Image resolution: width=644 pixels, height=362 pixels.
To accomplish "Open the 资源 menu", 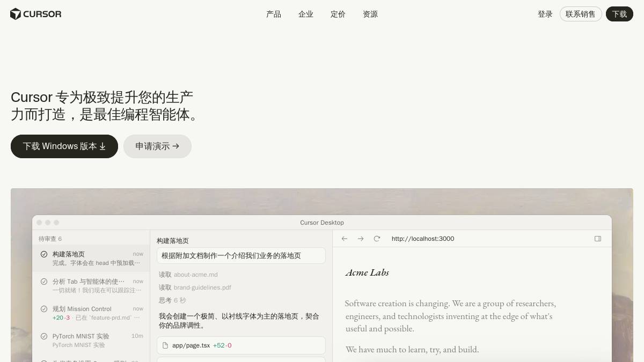I will [370, 14].
